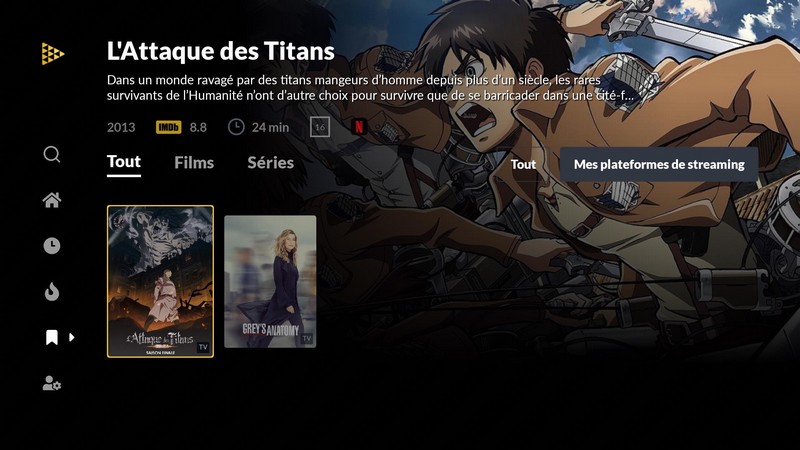Toggle filter to Tout platforms
This screenshot has height=450, width=800.
click(x=523, y=164)
